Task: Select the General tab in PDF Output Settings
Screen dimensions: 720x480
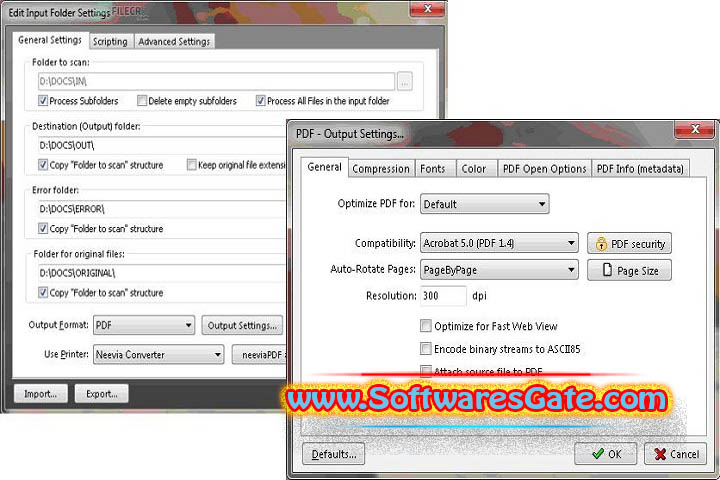Action: (x=325, y=167)
